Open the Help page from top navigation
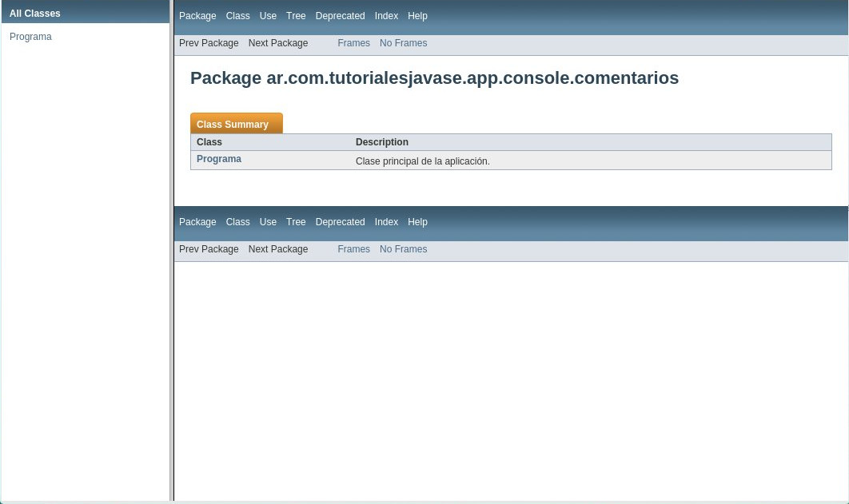 click(417, 16)
